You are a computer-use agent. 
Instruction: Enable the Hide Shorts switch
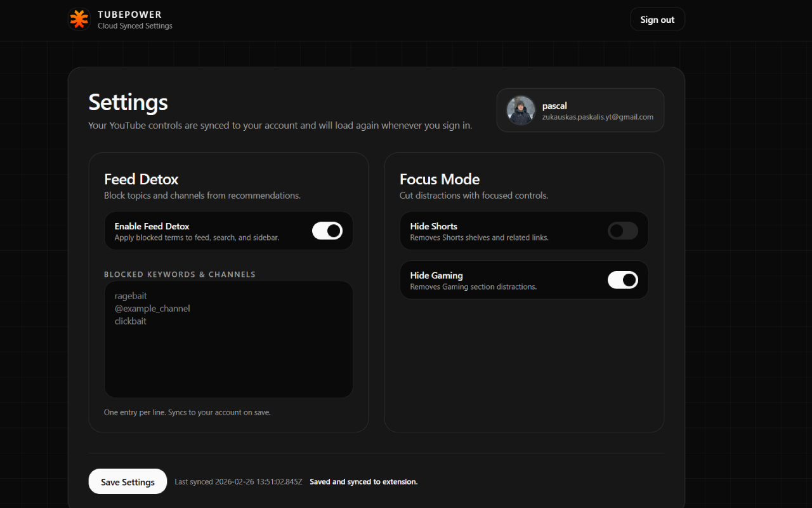(622, 231)
